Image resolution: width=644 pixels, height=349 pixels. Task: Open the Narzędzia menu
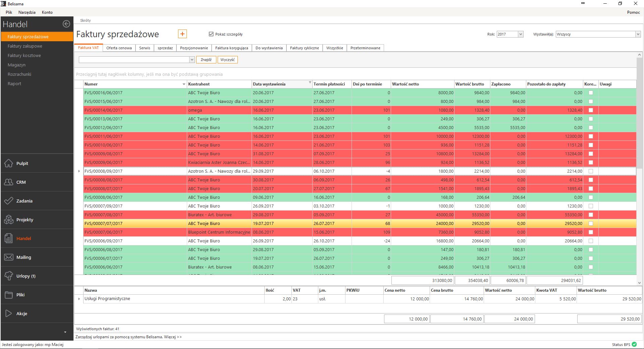[x=27, y=12]
